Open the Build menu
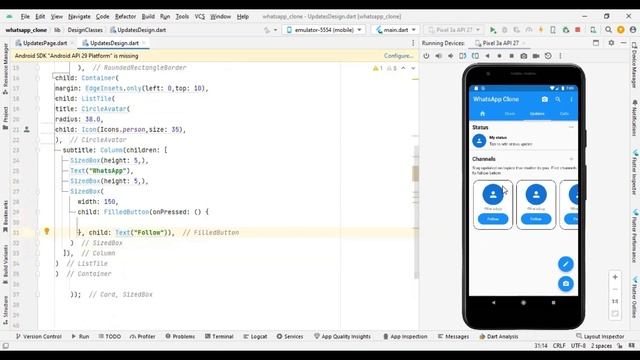 (148, 16)
